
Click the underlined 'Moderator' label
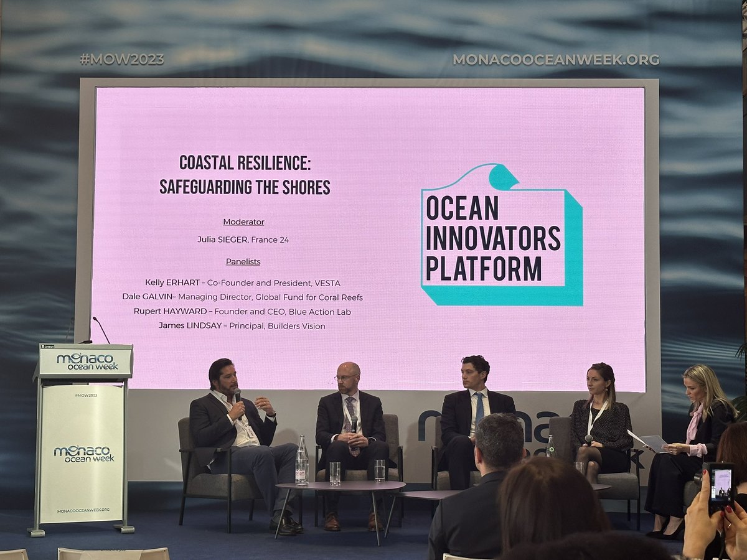click(x=243, y=222)
